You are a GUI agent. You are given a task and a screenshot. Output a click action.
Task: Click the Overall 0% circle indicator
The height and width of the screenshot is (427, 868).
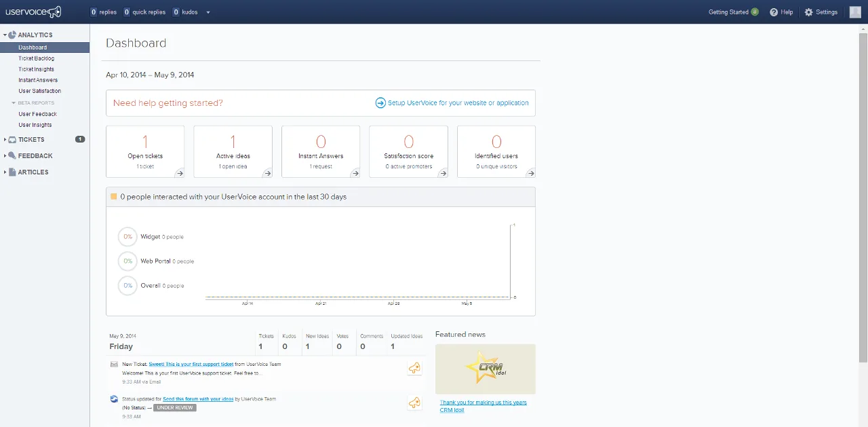127,286
